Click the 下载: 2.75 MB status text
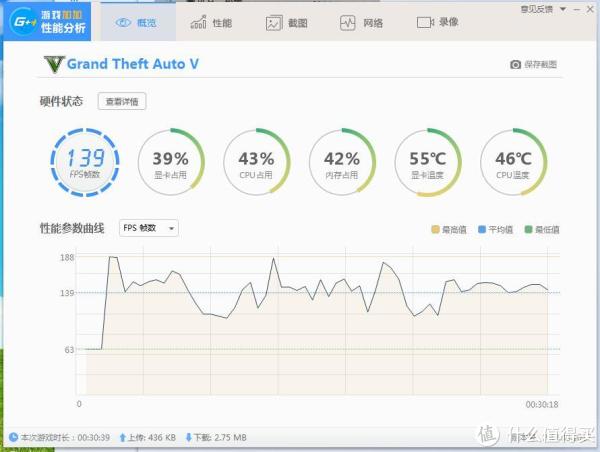The image size is (600, 452). [220, 437]
